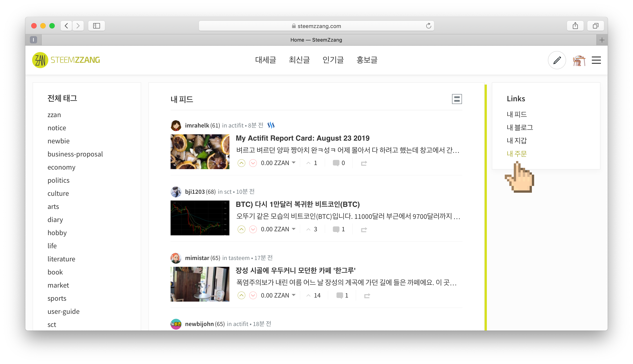Click the pencil write-post icon
This screenshot has height=364, width=633.
pyautogui.click(x=557, y=60)
